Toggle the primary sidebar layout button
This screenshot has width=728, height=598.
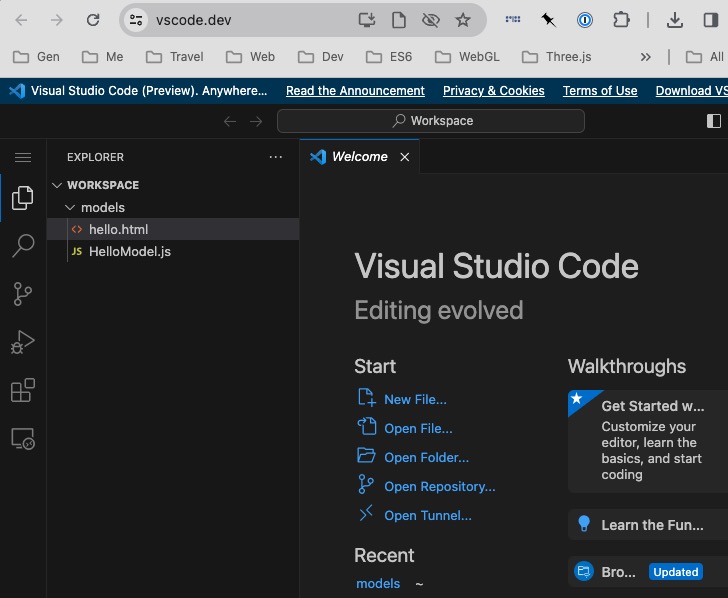[713, 121]
